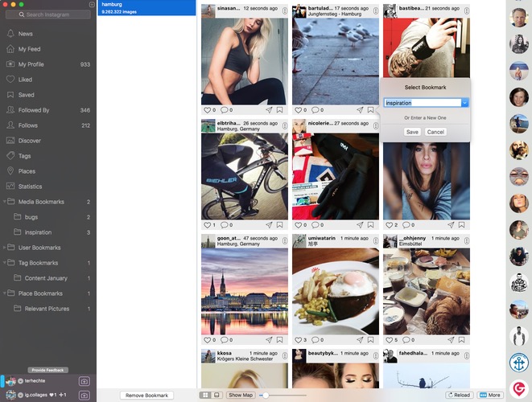Select the hamburg tag row

coord(146,8)
